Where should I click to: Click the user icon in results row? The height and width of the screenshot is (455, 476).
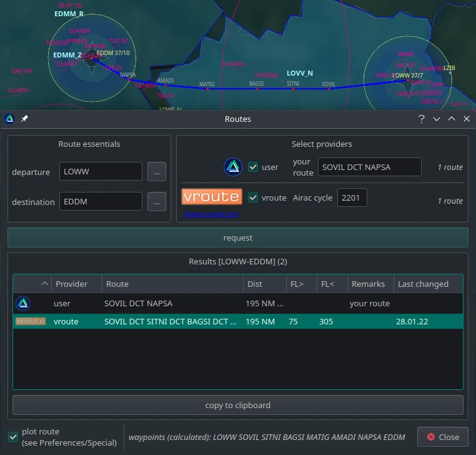(23, 304)
